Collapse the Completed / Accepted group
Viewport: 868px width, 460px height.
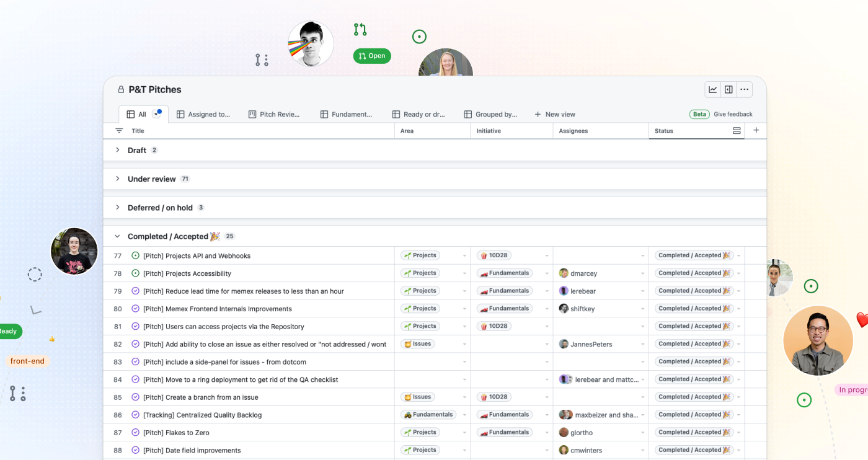pos(117,236)
